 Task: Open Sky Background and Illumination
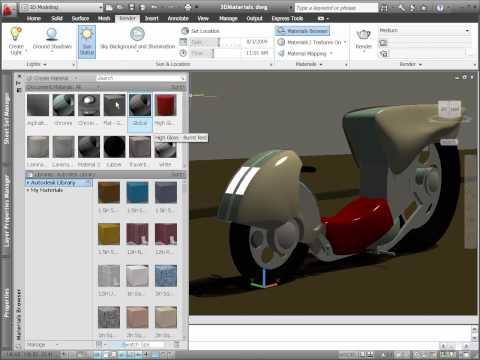(x=137, y=40)
